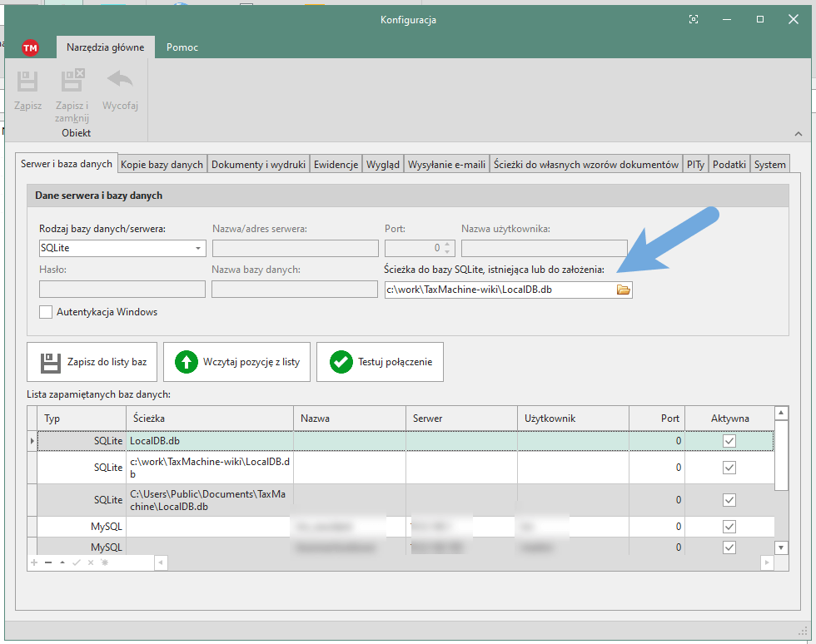This screenshot has height=644, width=816.
Task: Switch to the Kopie bazy danych tab
Action: click(x=162, y=165)
